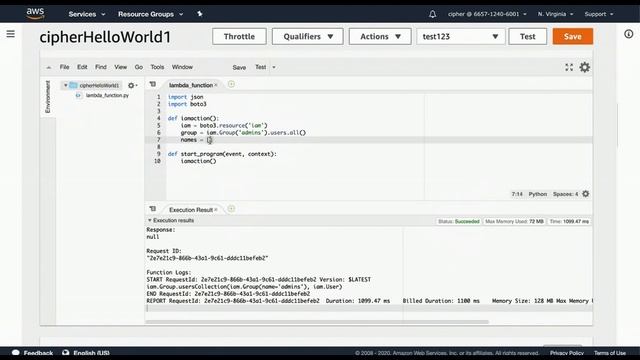
Task: Click the Throttle button
Action: [239, 36]
